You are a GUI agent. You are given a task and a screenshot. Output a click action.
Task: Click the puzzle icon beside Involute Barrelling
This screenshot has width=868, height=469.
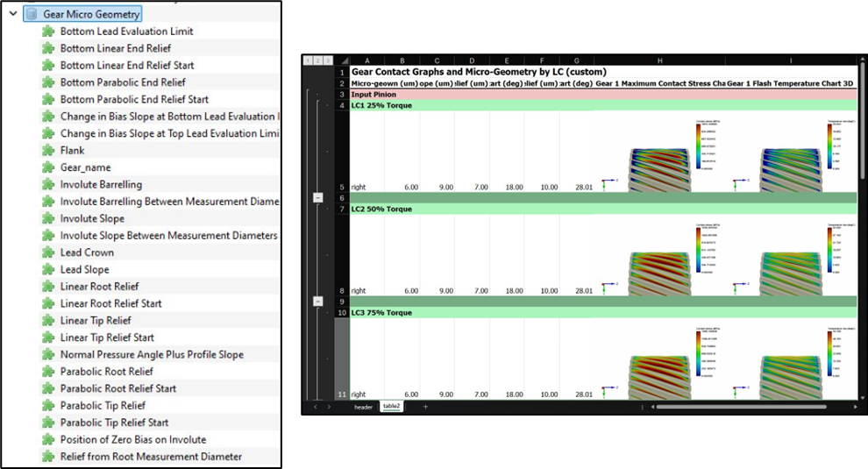pos(48,185)
